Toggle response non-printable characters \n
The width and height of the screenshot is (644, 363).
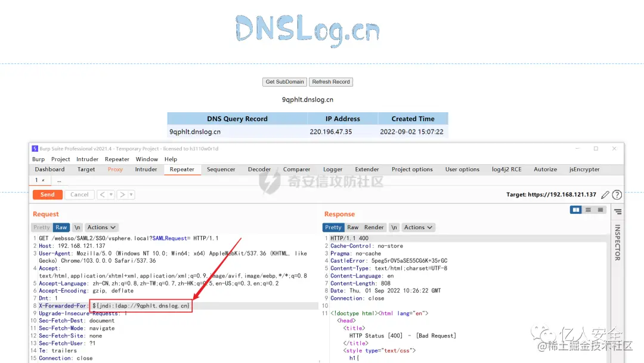(x=394, y=227)
